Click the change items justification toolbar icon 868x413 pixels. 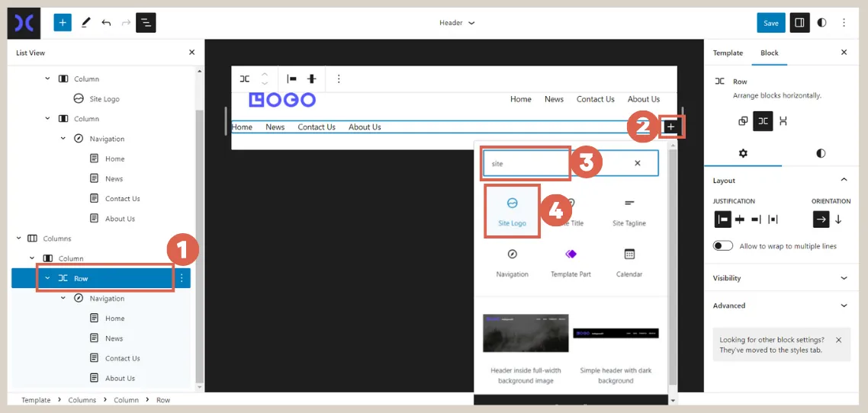[x=291, y=79]
